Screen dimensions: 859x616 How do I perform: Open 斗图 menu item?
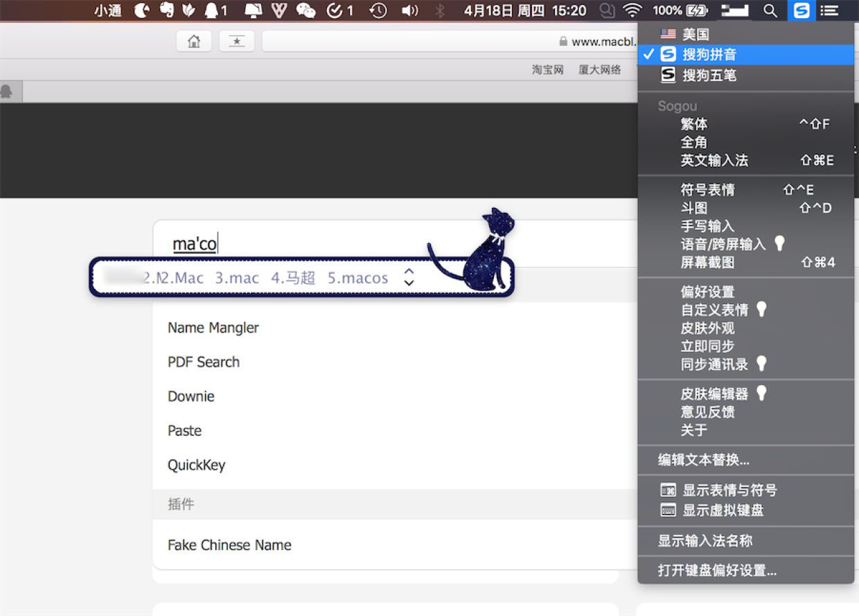click(745, 208)
